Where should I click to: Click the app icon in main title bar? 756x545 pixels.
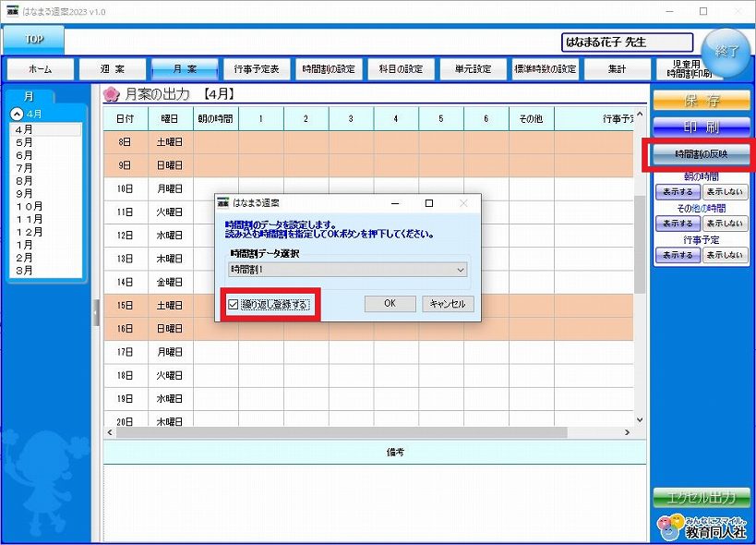pyautogui.click(x=13, y=12)
